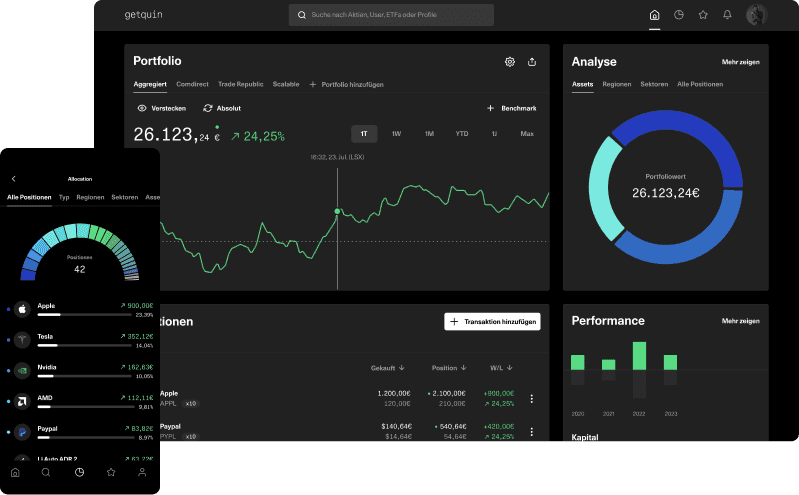
Task: Select the 1J time range
Action: pos(494,134)
